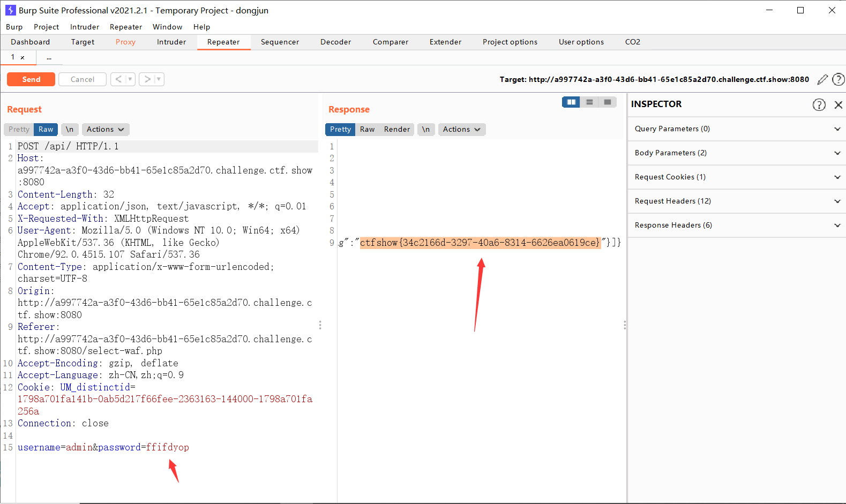Open Inspector help icon
The height and width of the screenshot is (504, 846).
[x=819, y=104]
